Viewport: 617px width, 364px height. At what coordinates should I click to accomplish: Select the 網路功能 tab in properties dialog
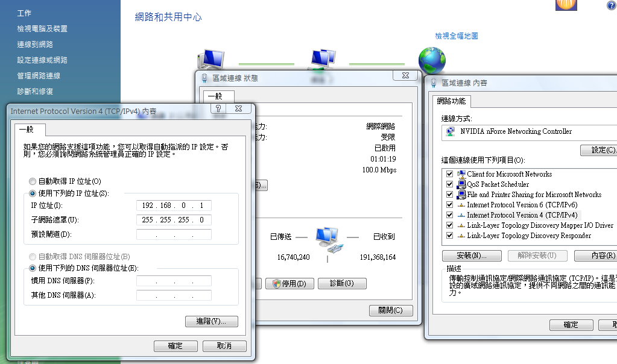(452, 101)
